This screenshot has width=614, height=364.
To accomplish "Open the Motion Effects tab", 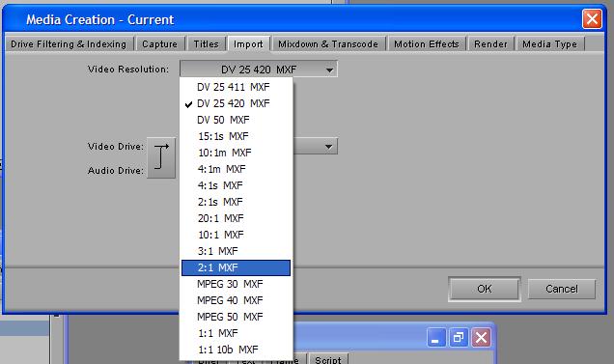I will (426, 43).
